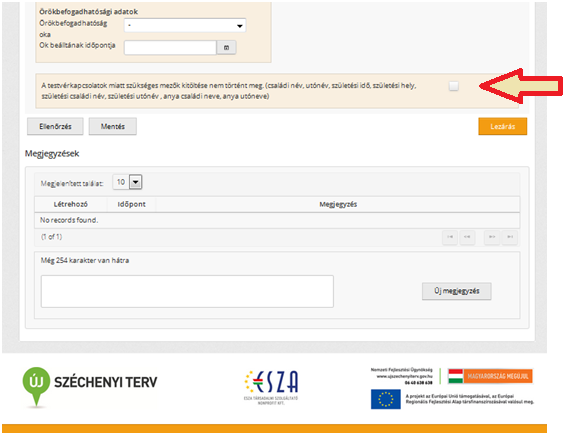Open the Örökbefogadhatóság oka dropdown
Image resolution: width=573 pixels, height=433 pixels.
point(185,26)
